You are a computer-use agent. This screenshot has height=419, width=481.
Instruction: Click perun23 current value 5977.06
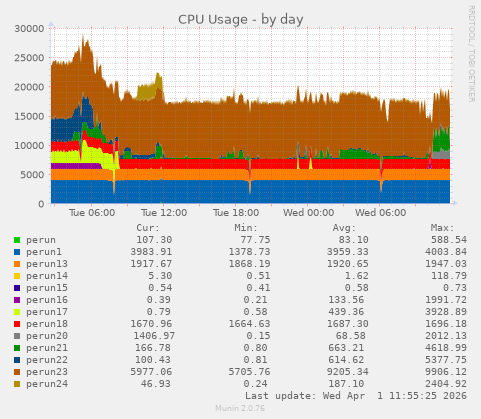[x=151, y=372]
